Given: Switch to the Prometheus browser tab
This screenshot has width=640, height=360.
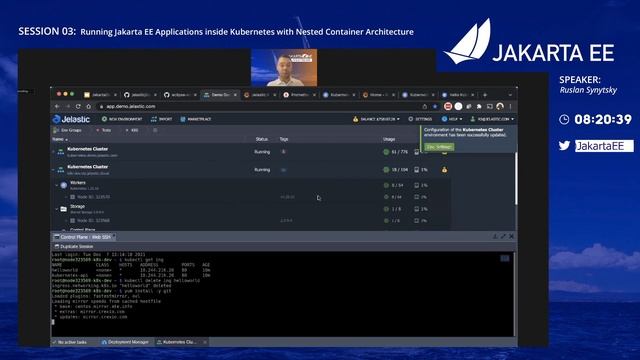Looking at the screenshot, I should coord(300,95).
